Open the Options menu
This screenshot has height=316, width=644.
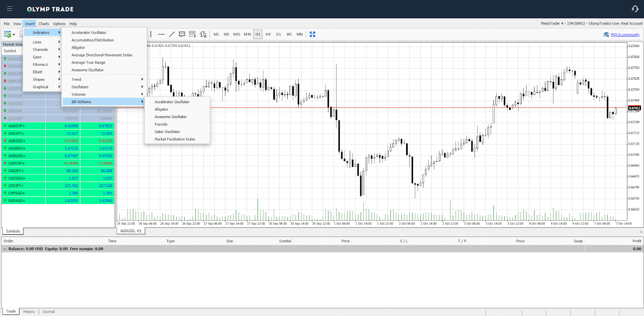tap(59, 24)
